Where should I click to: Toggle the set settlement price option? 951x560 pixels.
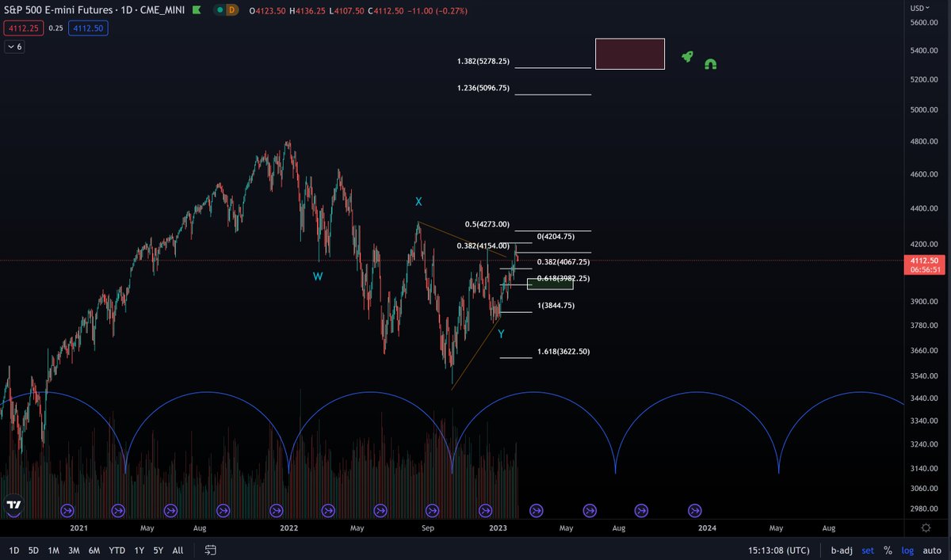(x=869, y=550)
